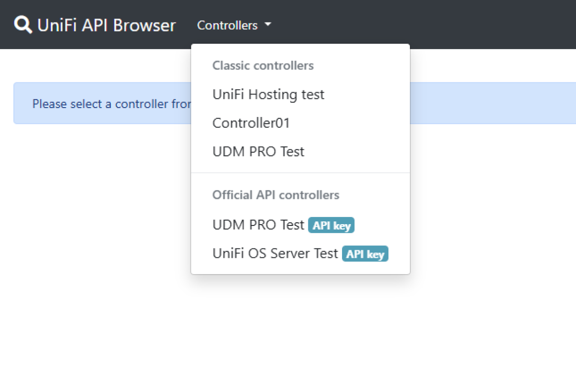Select UDM PRO Test under Official API controllers
576x392 pixels.
click(258, 225)
